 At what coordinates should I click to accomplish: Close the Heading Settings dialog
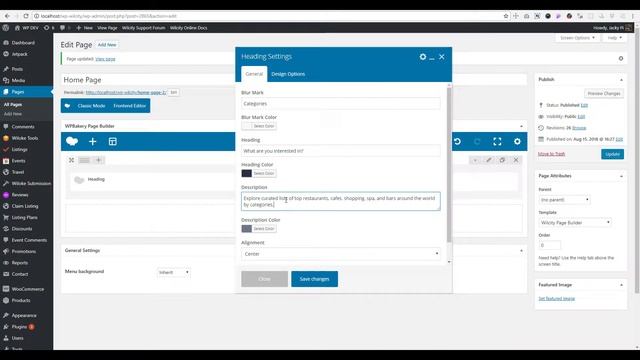click(442, 57)
